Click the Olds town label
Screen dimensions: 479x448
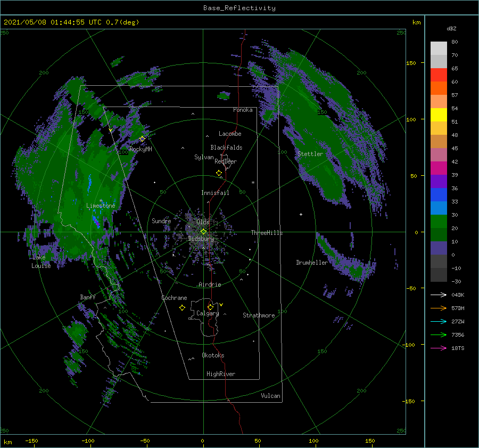tap(203, 222)
